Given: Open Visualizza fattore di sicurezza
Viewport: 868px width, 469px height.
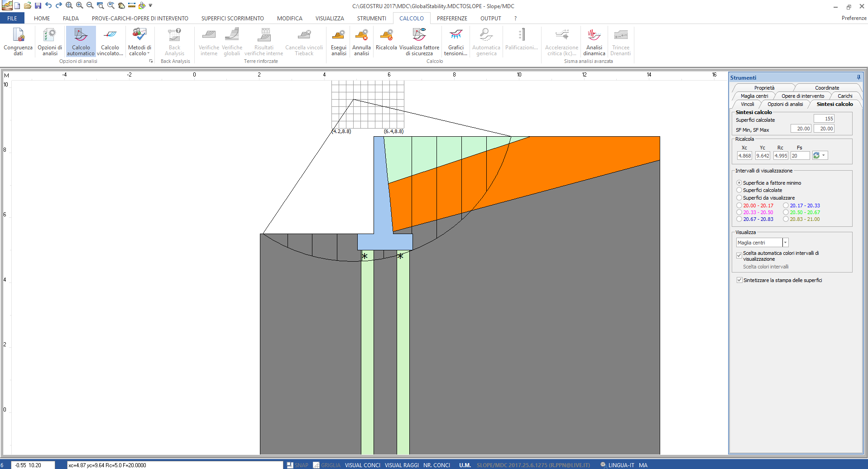Looking at the screenshot, I should [x=419, y=42].
